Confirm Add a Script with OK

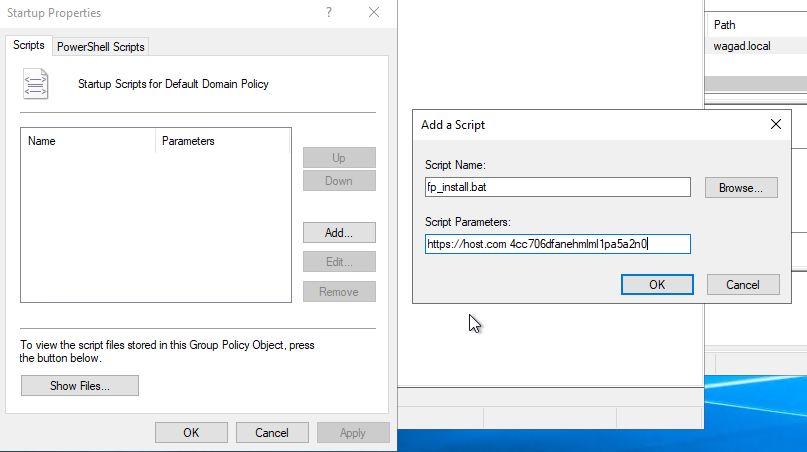657,285
